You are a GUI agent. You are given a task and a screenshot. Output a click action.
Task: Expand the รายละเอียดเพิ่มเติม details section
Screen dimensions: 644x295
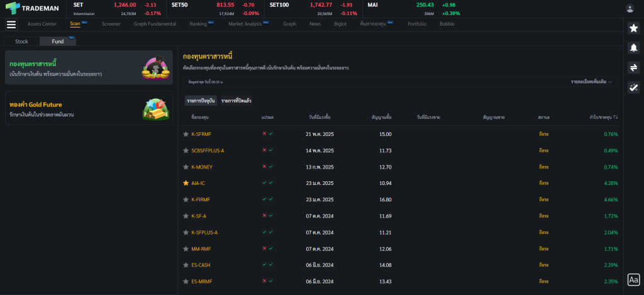592,82
